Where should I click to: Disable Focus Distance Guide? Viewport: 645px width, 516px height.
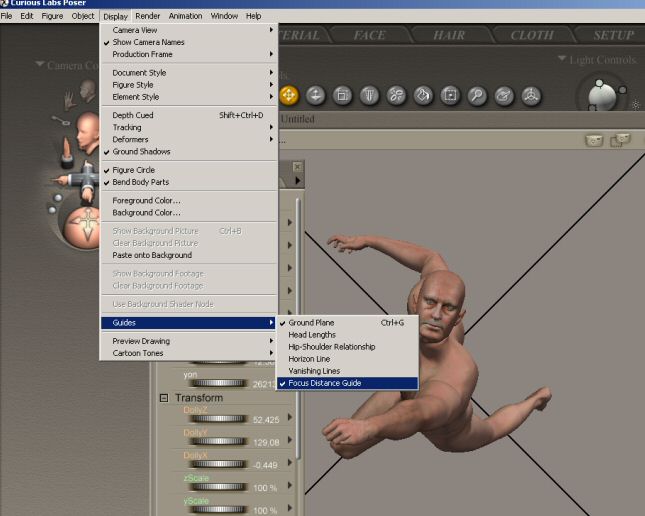point(348,383)
